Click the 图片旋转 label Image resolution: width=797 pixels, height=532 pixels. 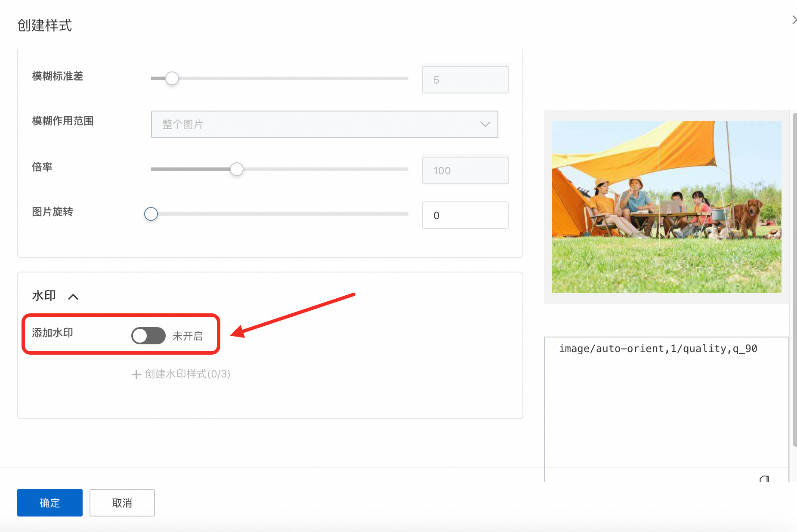pos(53,212)
